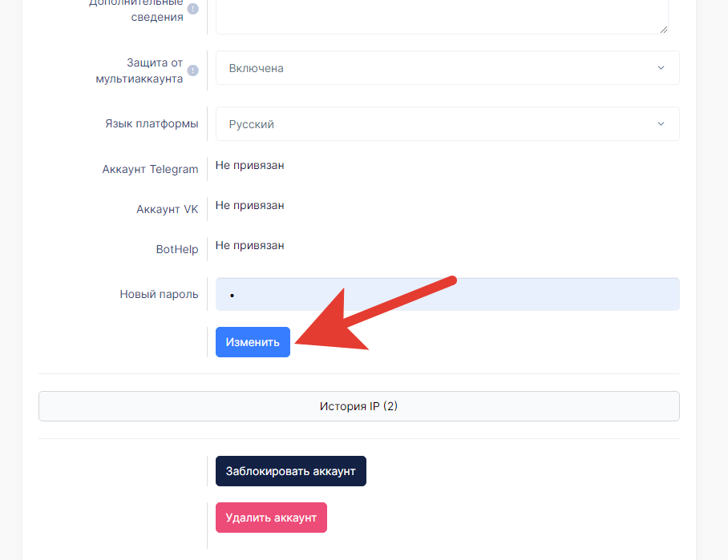Viewport: 728px width, 560px height.
Task: Click Заблокировать аккаунт button
Action: point(290,471)
